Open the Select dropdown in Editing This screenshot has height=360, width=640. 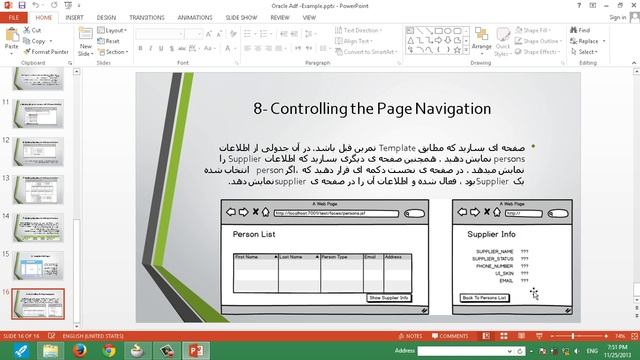tap(584, 52)
